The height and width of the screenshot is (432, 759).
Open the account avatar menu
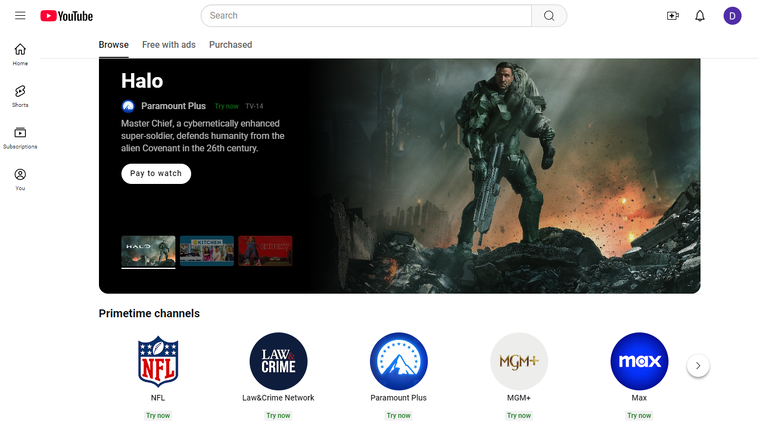tap(732, 16)
